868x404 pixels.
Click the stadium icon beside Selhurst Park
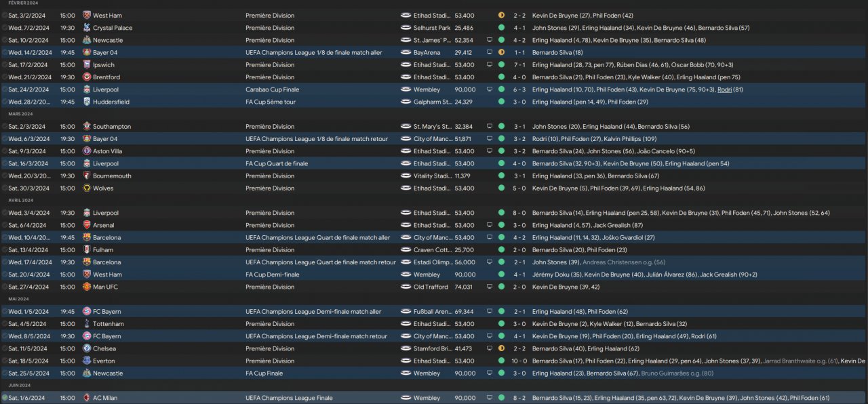(x=406, y=28)
